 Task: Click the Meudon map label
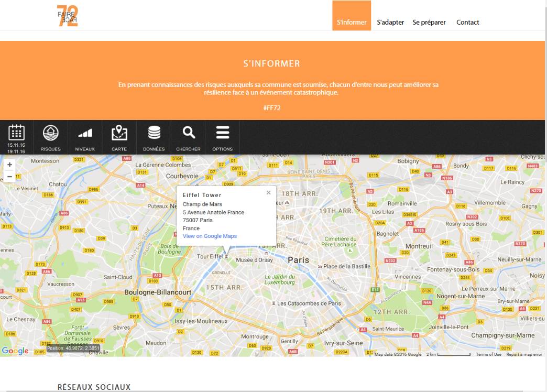pyautogui.click(x=156, y=343)
